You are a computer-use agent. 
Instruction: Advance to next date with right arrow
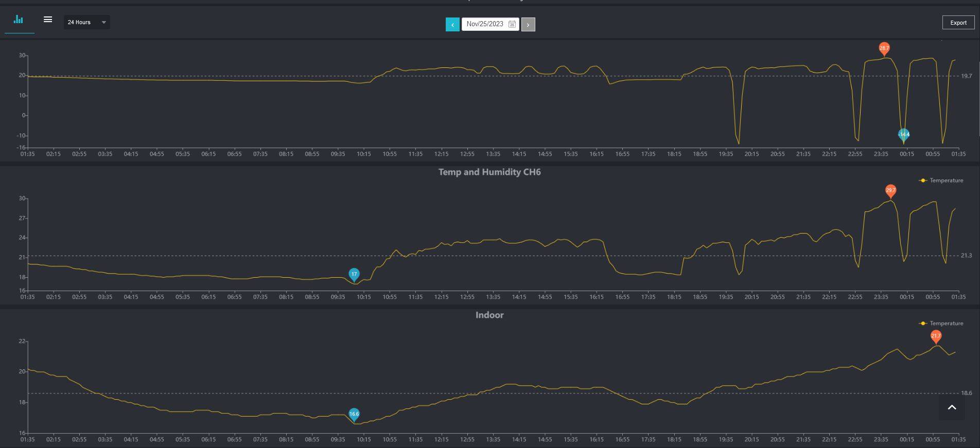pyautogui.click(x=528, y=24)
